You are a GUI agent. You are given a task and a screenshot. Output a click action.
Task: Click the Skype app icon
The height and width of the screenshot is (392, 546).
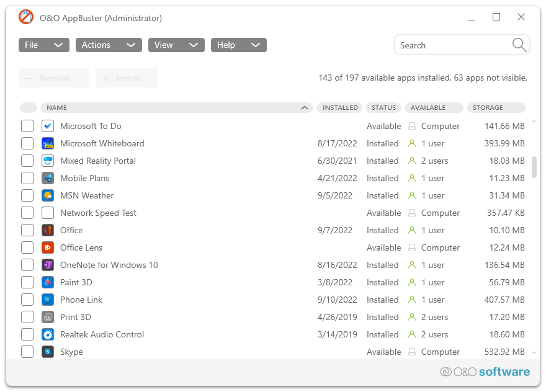(x=48, y=352)
